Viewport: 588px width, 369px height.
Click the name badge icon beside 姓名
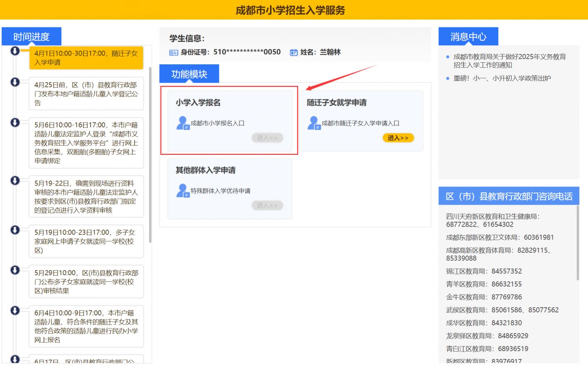294,52
